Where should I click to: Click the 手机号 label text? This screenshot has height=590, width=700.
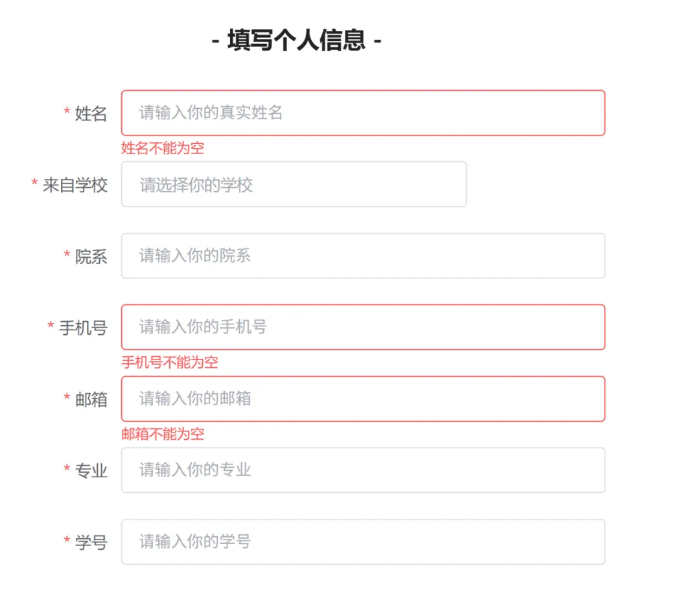(x=83, y=328)
